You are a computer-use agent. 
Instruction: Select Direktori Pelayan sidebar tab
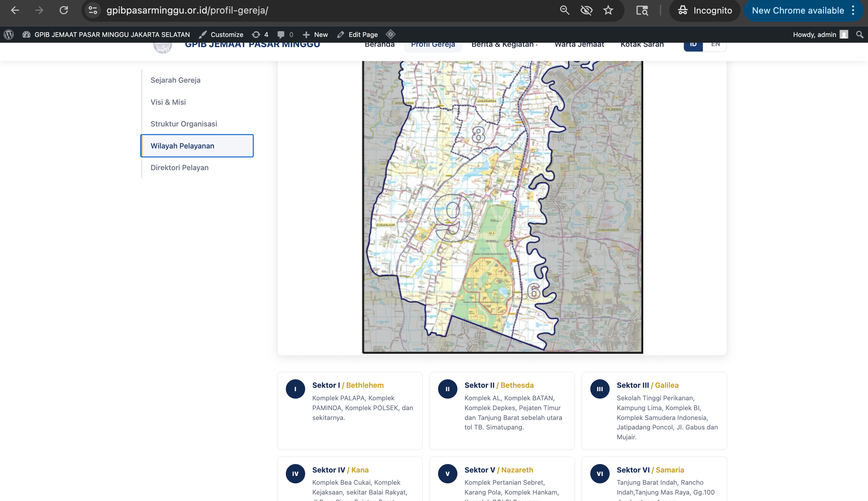point(198,167)
